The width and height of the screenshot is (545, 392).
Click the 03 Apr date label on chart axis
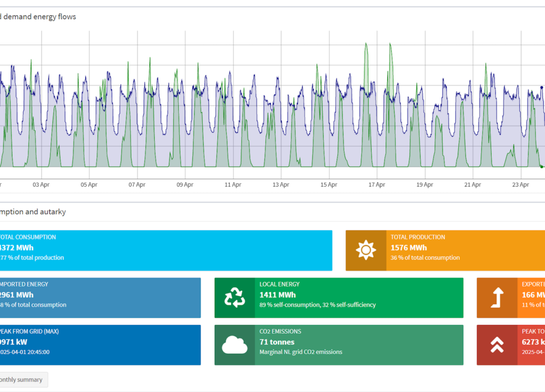point(41,185)
